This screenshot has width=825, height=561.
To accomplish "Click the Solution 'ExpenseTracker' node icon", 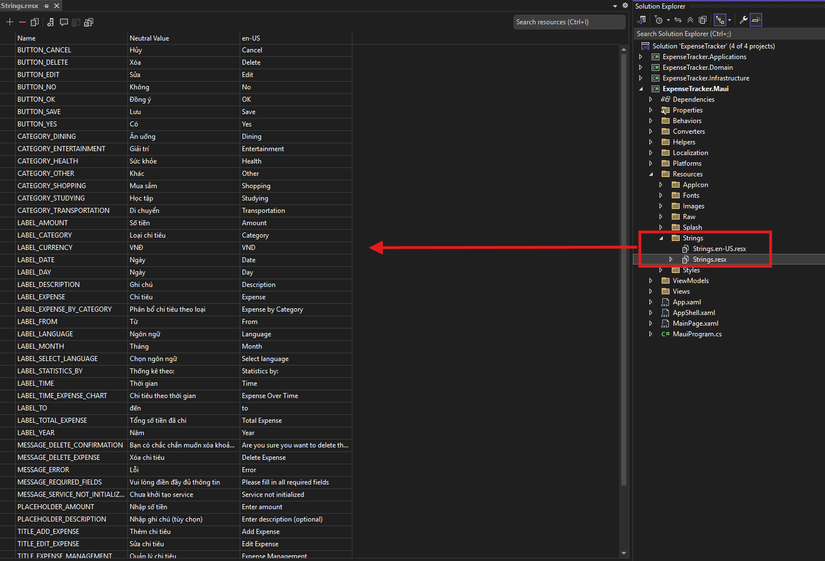I will point(645,46).
